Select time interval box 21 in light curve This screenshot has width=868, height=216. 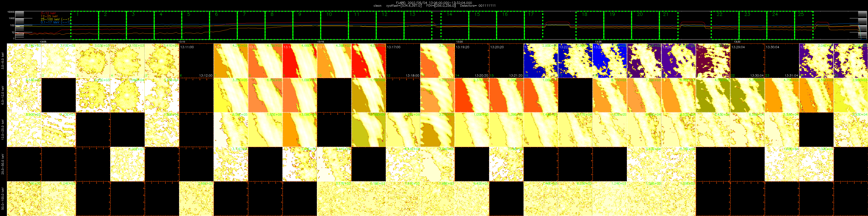(668, 25)
